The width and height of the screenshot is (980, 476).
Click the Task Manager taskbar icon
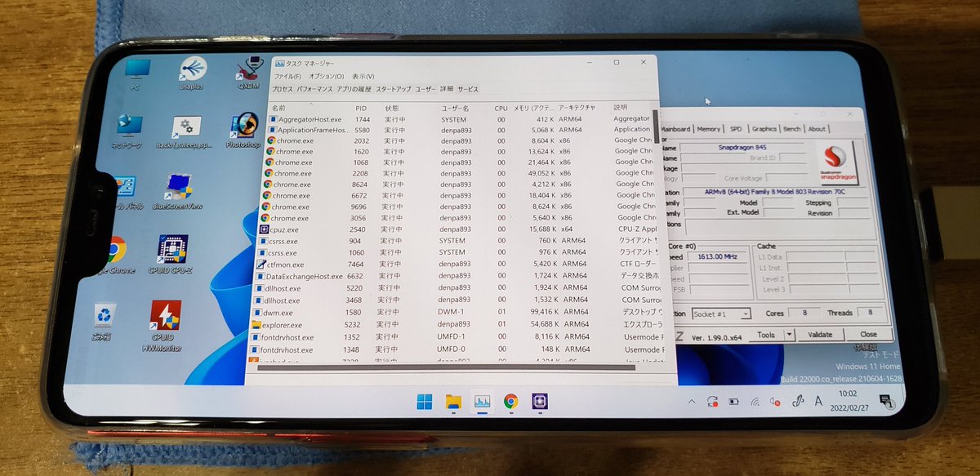click(x=482, y=401)
